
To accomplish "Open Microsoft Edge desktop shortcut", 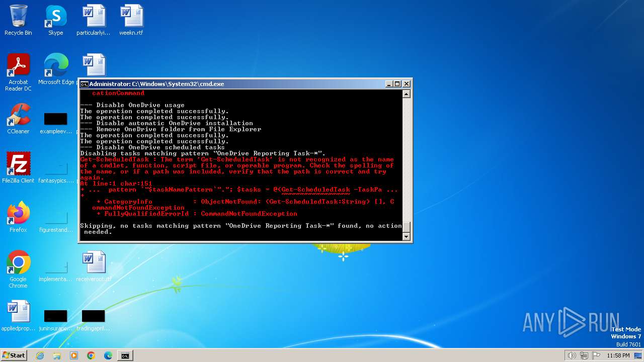I will click(56, 69).
